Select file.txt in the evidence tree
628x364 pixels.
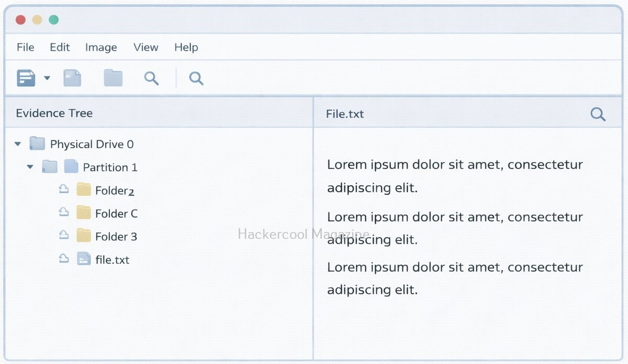(x=112, y=260)
